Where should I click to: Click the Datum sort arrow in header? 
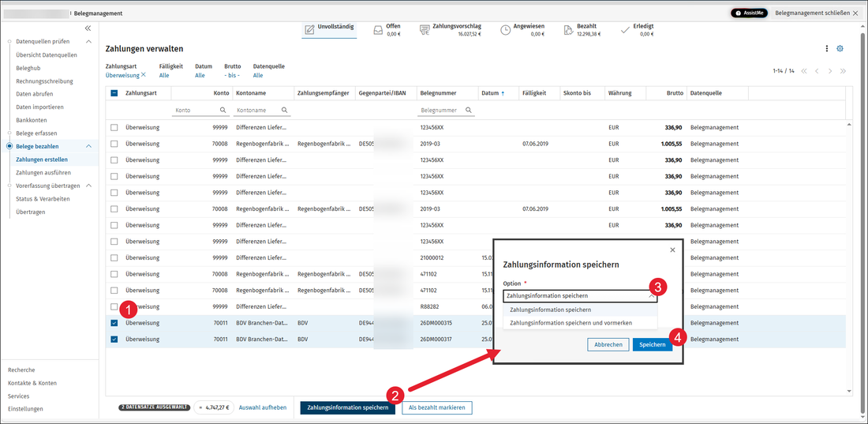click(x=503, y=94)
